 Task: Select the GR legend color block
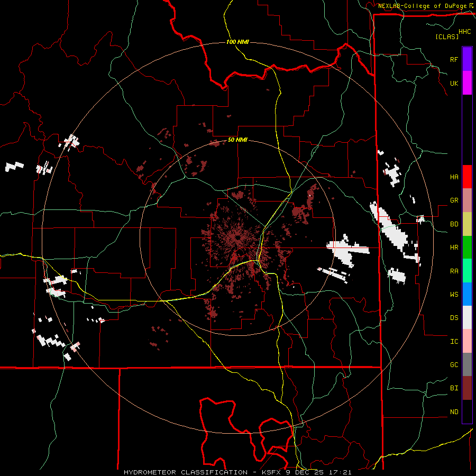point(467,200)
